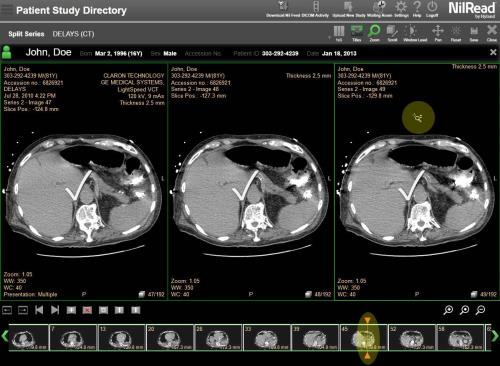Open the Help question mark icon

(417, 9)
